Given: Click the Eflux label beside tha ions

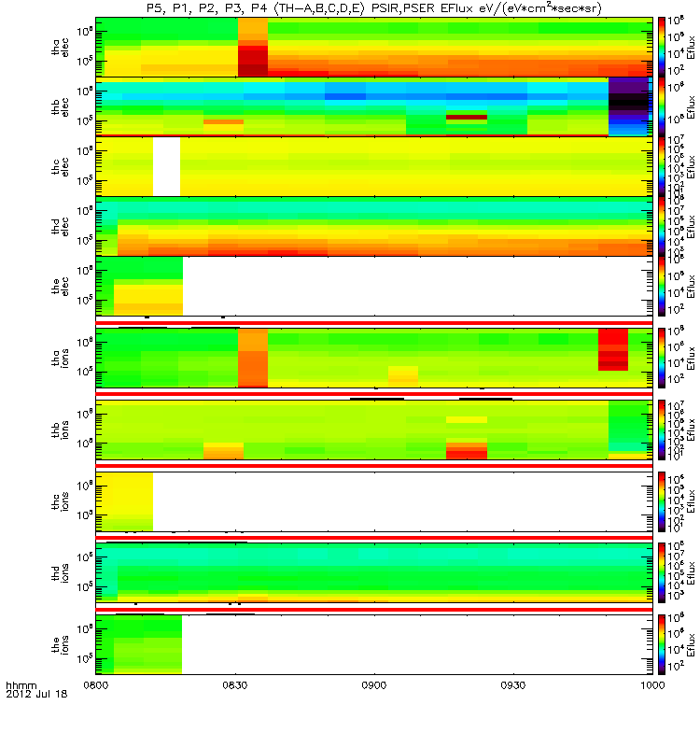Looking at the screenshot, I should (691, 358).
